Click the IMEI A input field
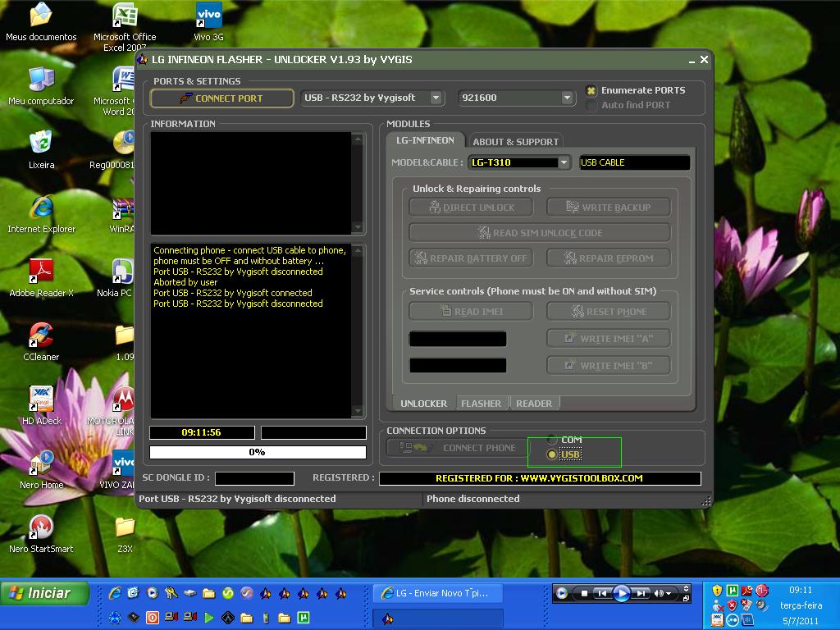This screenshot has height=630, width=840. pyautogui.click(x=458, y=339)
